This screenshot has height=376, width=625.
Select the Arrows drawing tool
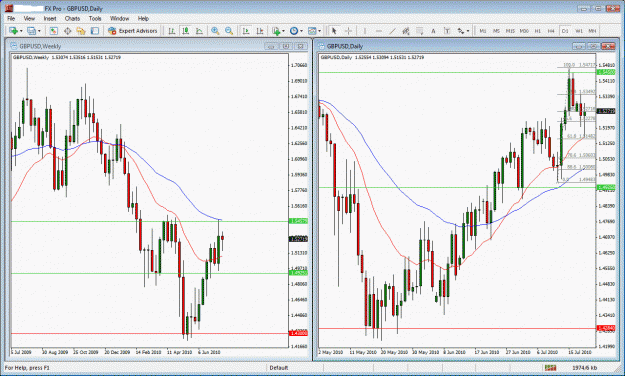click(461, 31)
